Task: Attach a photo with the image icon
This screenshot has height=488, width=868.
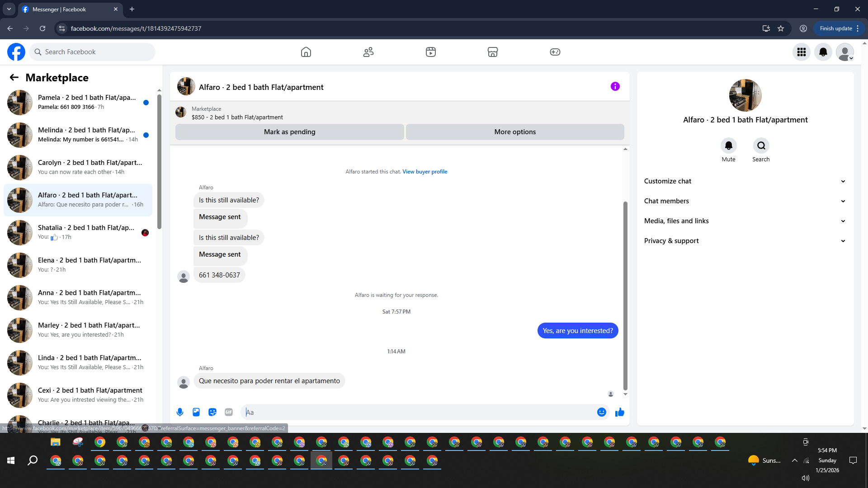Action: [x=196, y=412]
